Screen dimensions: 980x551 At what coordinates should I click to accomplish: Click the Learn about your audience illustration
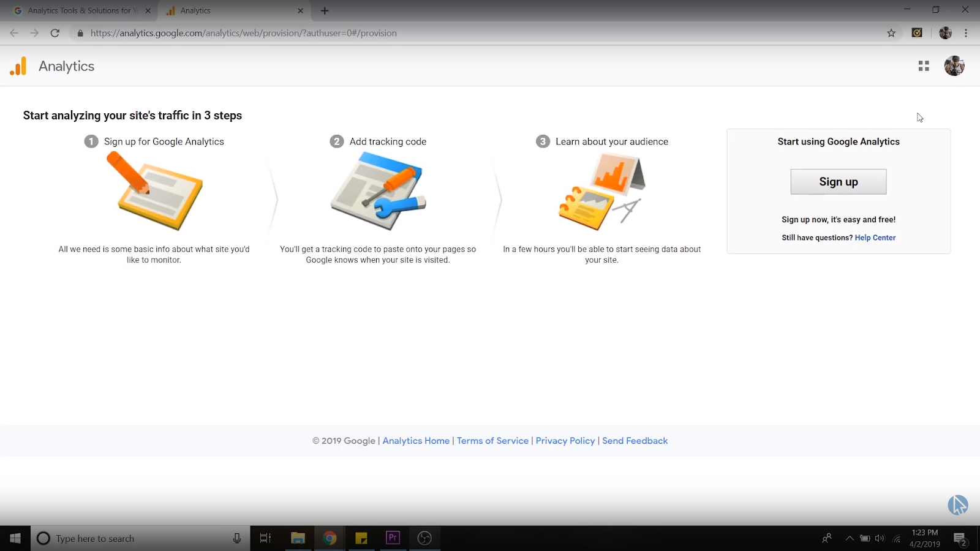(602, 191)
